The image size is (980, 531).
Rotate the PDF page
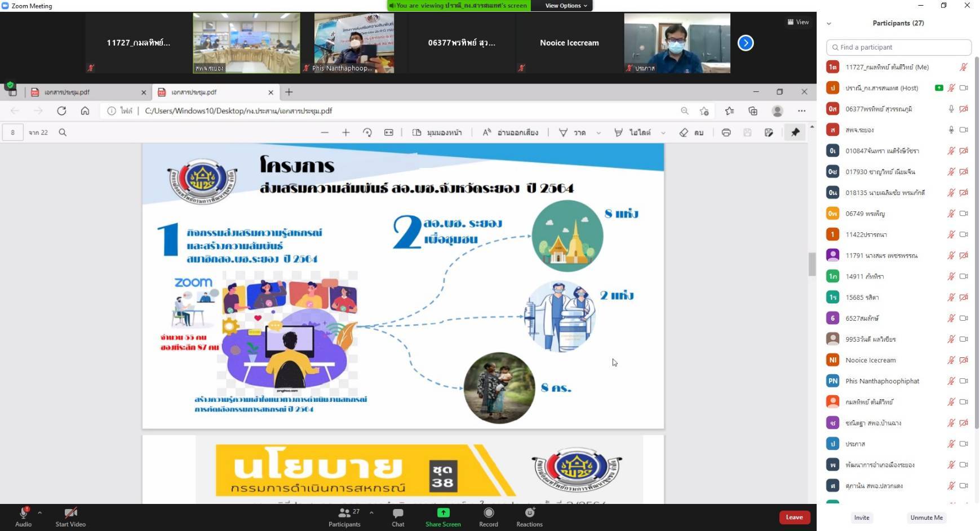click(x=367, y=132)
